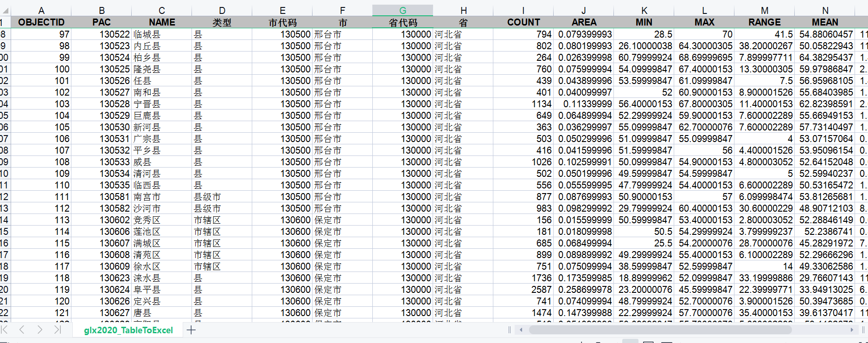The width and height of the screenshot is (868, 343).
Task: Click the MEAN header cell
Action: click(x=825, y=22)
